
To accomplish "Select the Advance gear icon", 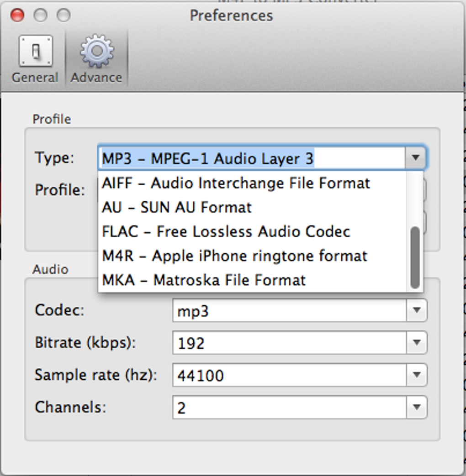I will [96, 52].
